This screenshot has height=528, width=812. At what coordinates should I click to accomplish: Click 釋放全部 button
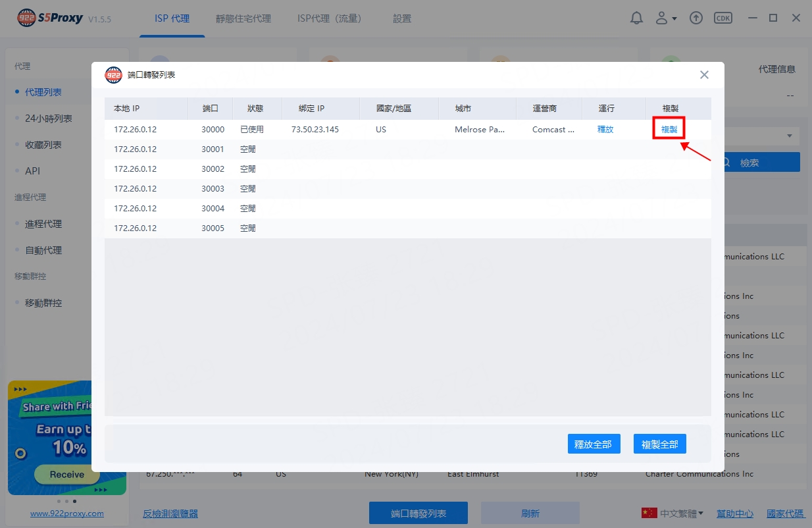click(x=594, y=444)
